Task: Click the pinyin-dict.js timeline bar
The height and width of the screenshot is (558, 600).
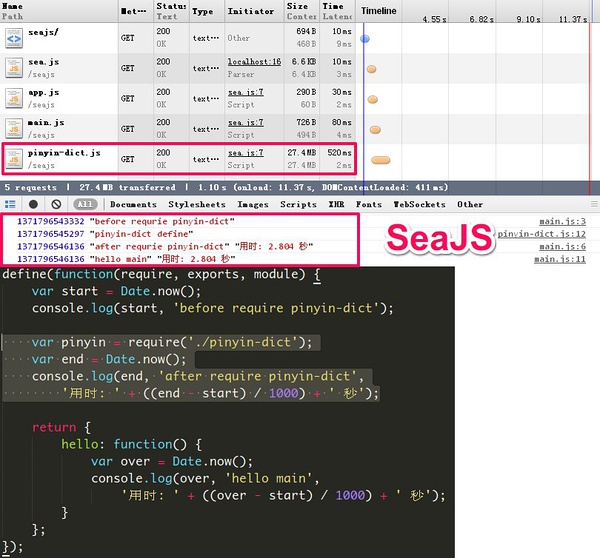Action: tap(381, 160)
